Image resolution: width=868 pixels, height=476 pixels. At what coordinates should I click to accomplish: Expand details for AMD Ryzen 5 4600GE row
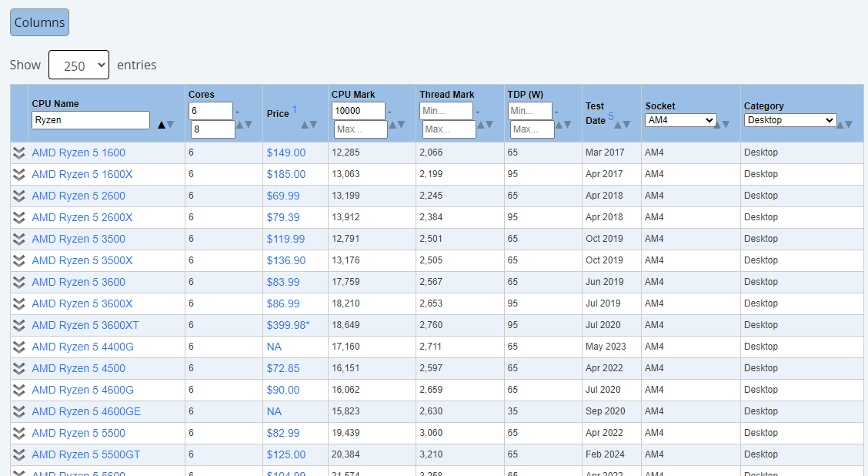point(18,412)
